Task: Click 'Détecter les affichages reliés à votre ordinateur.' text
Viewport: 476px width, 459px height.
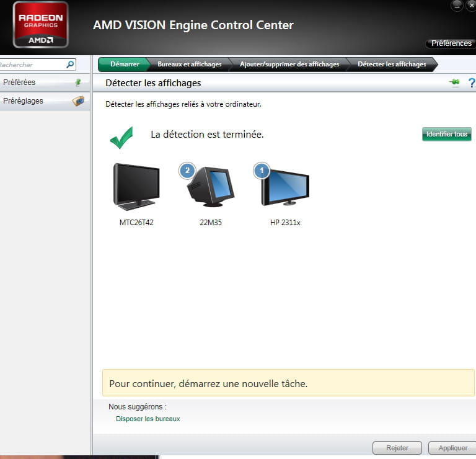Action: [x=183, y=104]
